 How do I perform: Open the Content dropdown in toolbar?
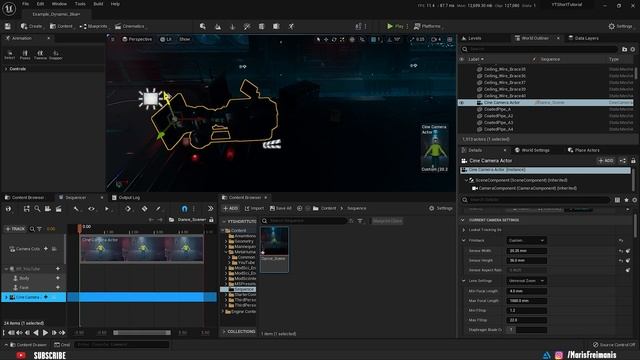coord(61,26)
